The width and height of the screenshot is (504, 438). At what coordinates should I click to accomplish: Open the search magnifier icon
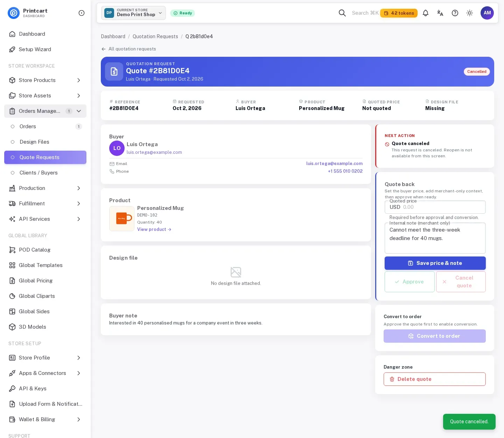342,13
